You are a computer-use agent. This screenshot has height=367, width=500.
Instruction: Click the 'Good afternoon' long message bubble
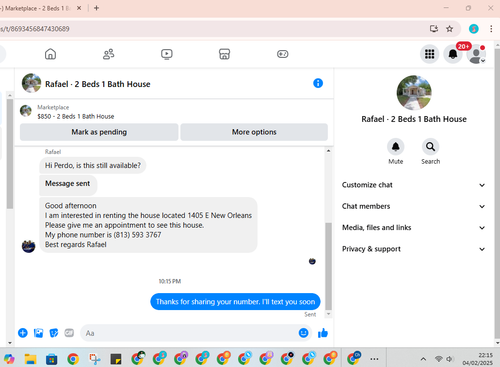148,225
